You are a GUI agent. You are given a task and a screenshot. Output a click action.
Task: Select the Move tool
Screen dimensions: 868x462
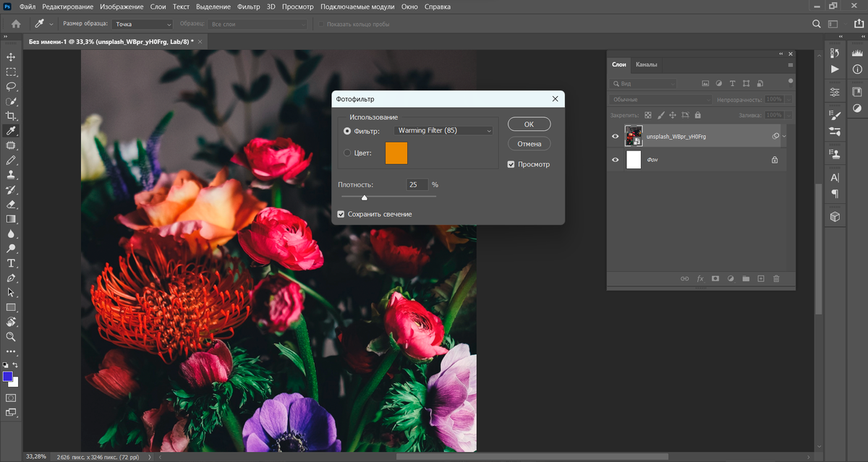click(x=11, y=57)
